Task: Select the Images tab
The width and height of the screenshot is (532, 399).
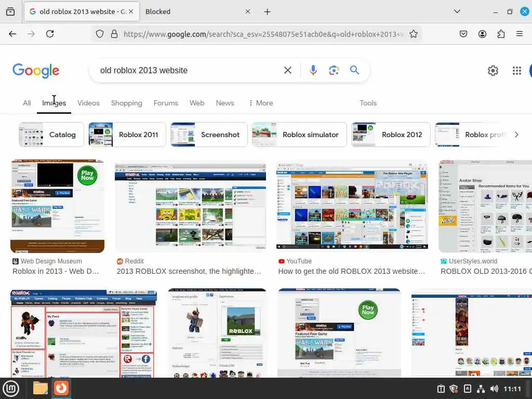Action: [54, 103]
